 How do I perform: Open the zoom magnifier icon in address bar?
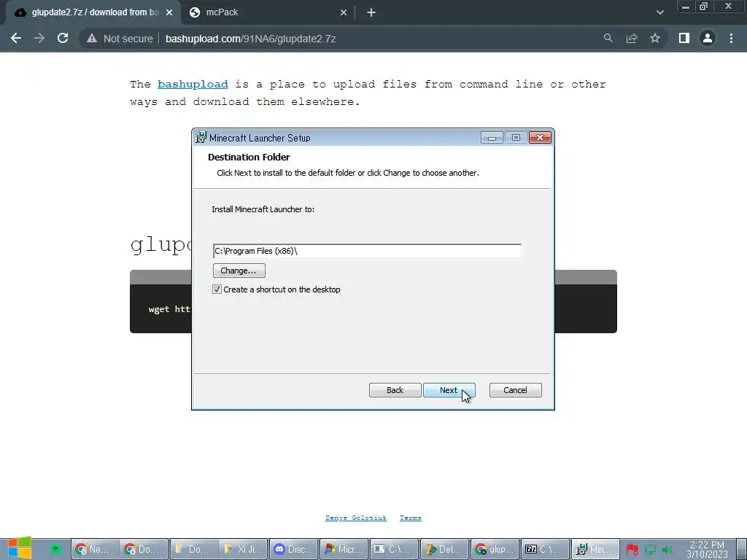(x=608, y=38)
